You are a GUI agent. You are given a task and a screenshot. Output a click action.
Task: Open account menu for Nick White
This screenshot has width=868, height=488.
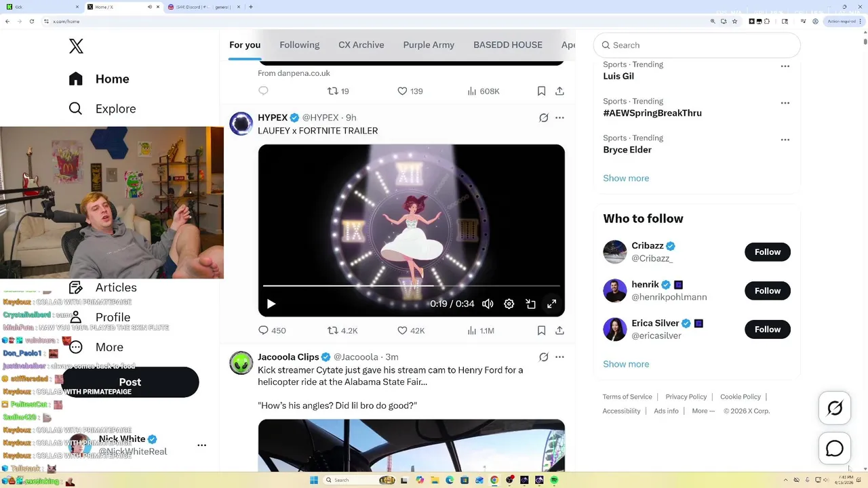(201, 445)
